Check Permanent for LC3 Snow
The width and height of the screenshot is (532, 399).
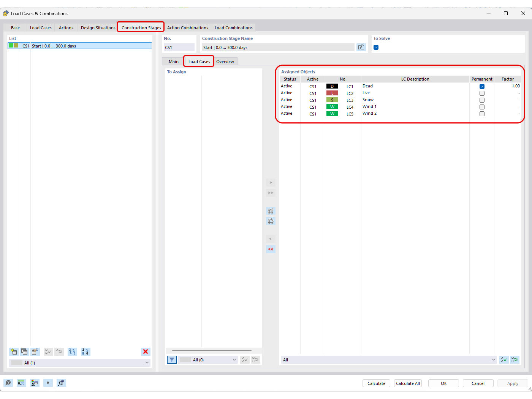482,100
